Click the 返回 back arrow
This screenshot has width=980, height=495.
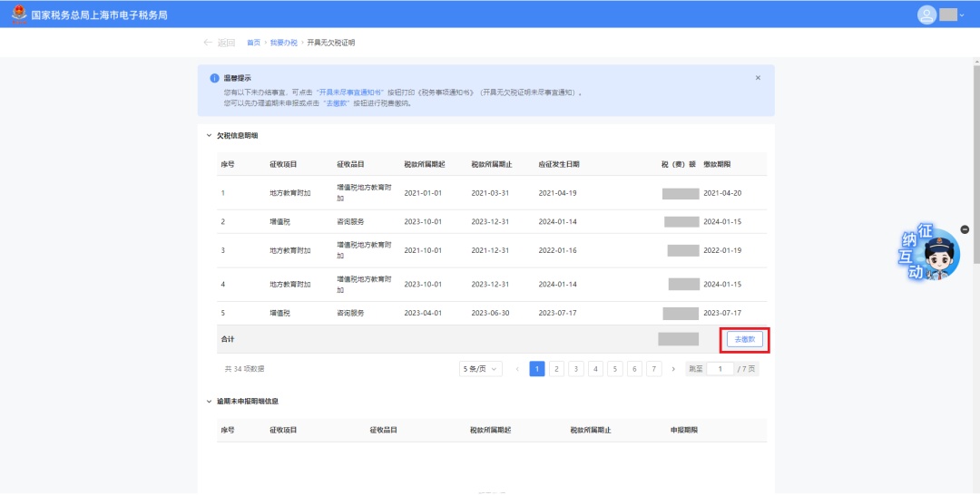(208, 43)
